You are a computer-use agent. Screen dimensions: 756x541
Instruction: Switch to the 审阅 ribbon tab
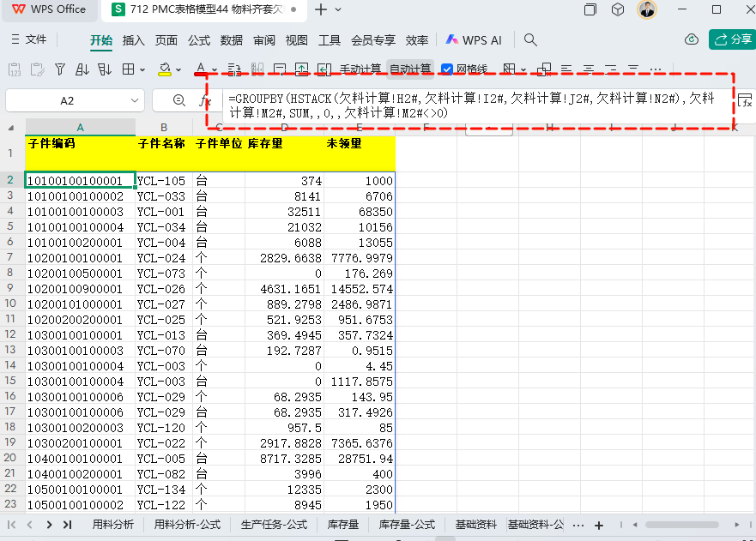[264, 40]
